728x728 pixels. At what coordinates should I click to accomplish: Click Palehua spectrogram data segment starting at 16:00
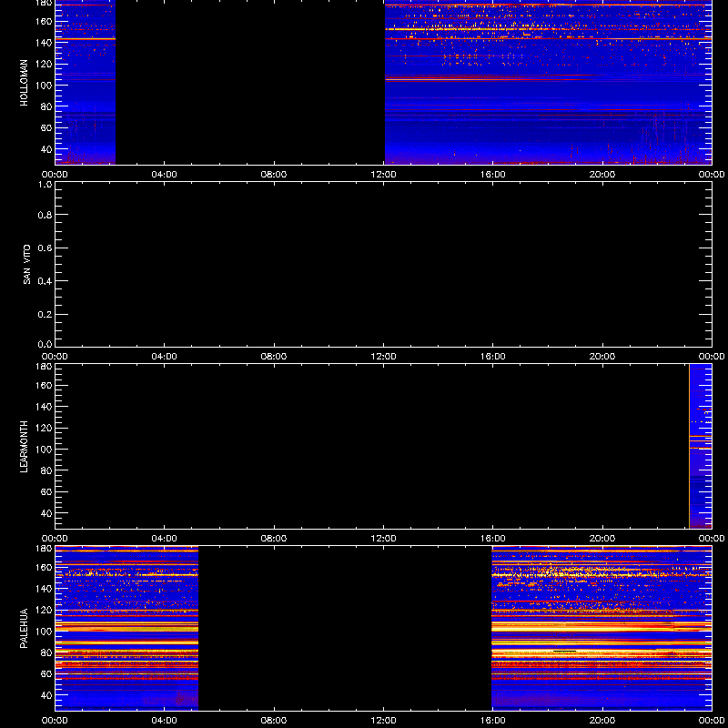pyautogui.click(x=602, y=628)
